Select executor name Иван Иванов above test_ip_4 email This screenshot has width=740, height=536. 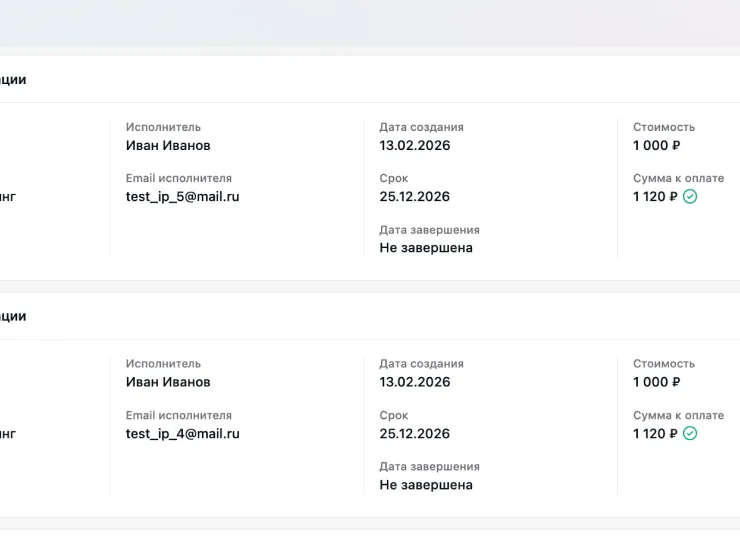(168, 382)
